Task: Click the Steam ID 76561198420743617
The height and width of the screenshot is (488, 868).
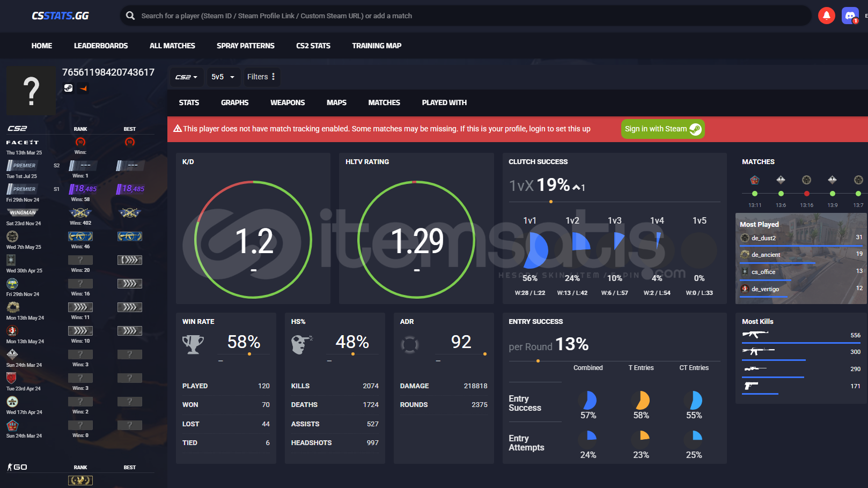Action: point(108,72)
